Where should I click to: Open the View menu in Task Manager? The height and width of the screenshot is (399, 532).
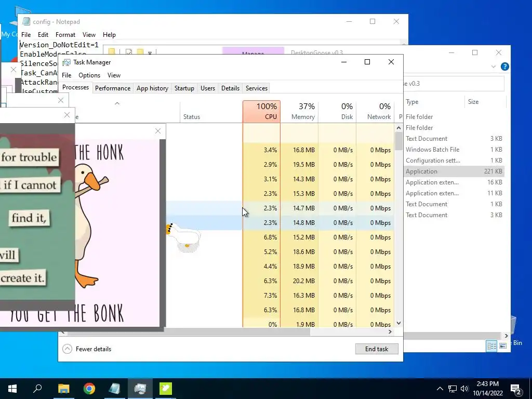point(114,75)
